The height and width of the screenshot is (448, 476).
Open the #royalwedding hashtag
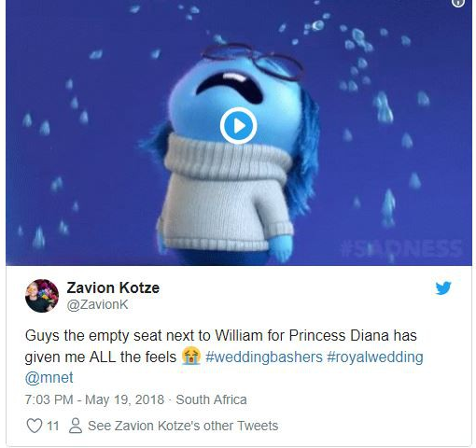(375, 357)
